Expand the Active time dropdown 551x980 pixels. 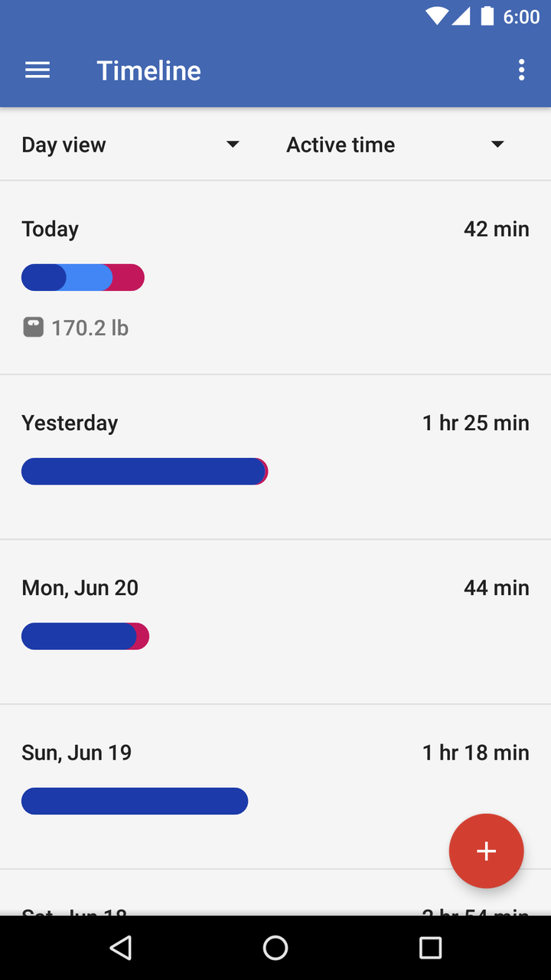[x=396, y=145]
